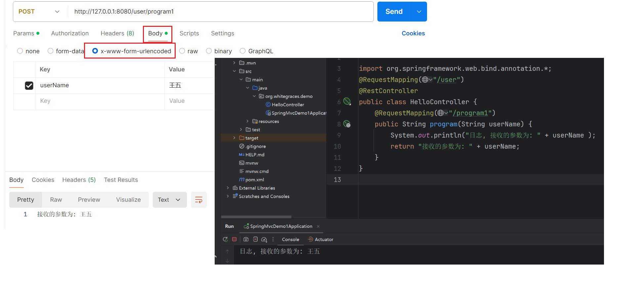Open the Headers (8) request tab

point(117,33)
